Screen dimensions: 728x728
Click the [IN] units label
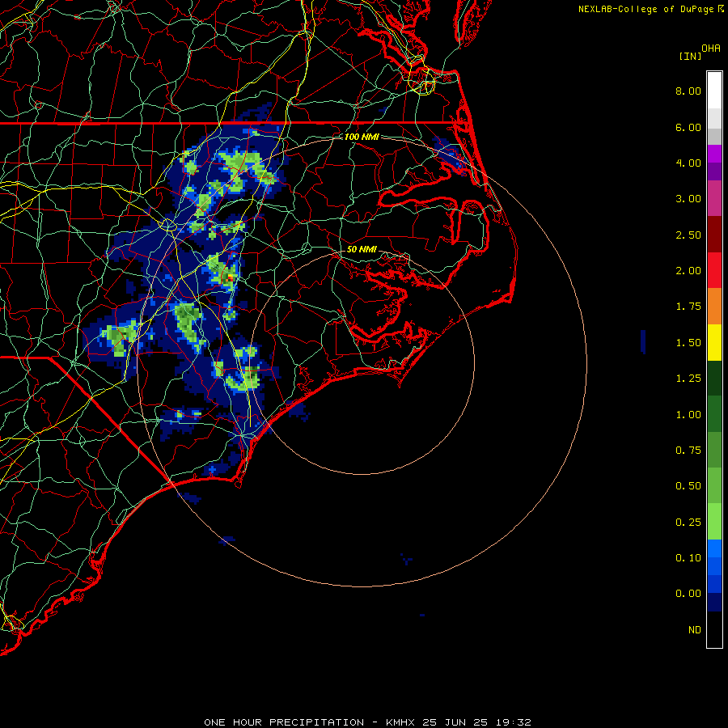(x=691, y=56)
